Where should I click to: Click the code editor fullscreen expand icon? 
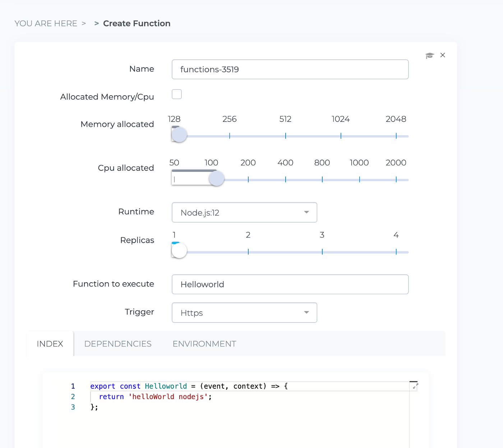pos(415,386)
